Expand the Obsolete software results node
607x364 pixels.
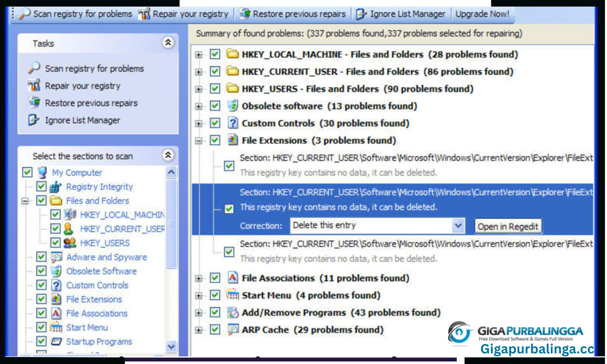coord(199,106)
